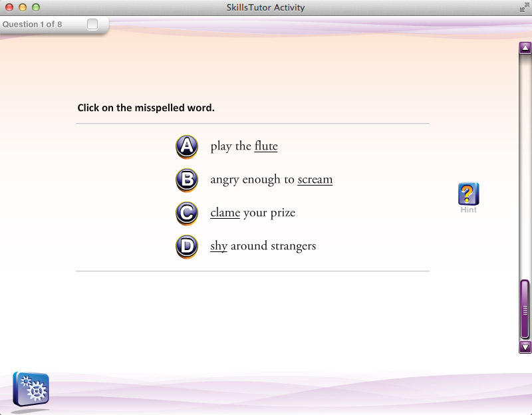This screenshot has height=415, width=532.
Task: Open the blue gears settings icon
Action: (31, 389)
